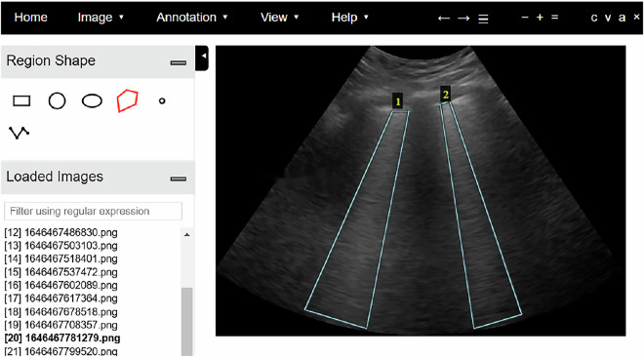
Task: Click region label 1 on the ultrasound
Action: pyautogui.click(x=397, y=101)
